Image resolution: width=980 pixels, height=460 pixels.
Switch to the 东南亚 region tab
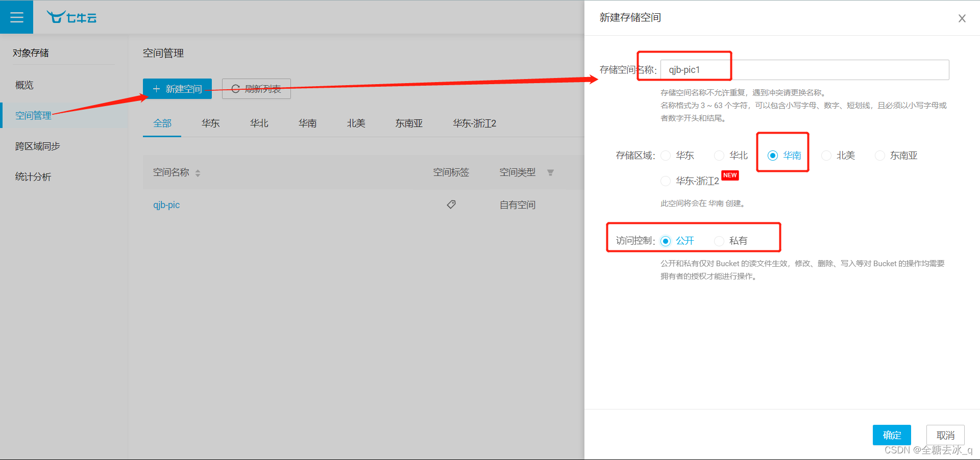pos(409,123)
